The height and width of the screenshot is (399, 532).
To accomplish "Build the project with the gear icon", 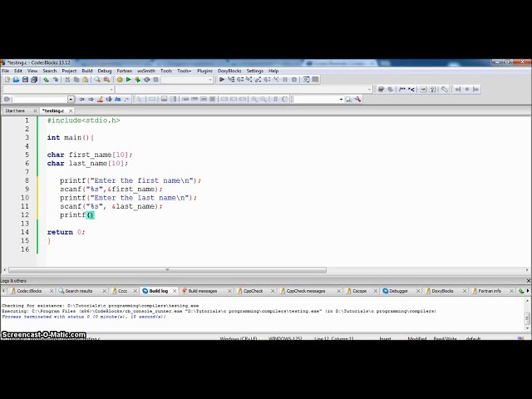I will tap(120, 80).
